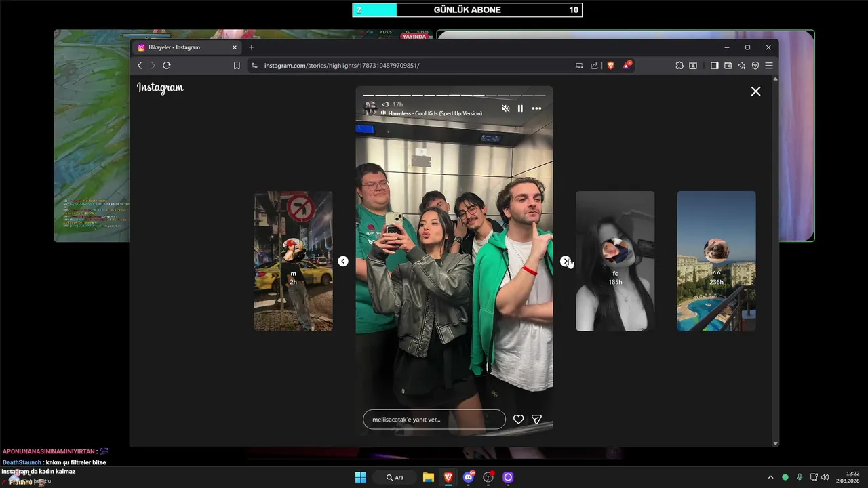Open the purple circle app in taskbar
This screenshot has width=868, height=488.
click(x=508, y=477)
